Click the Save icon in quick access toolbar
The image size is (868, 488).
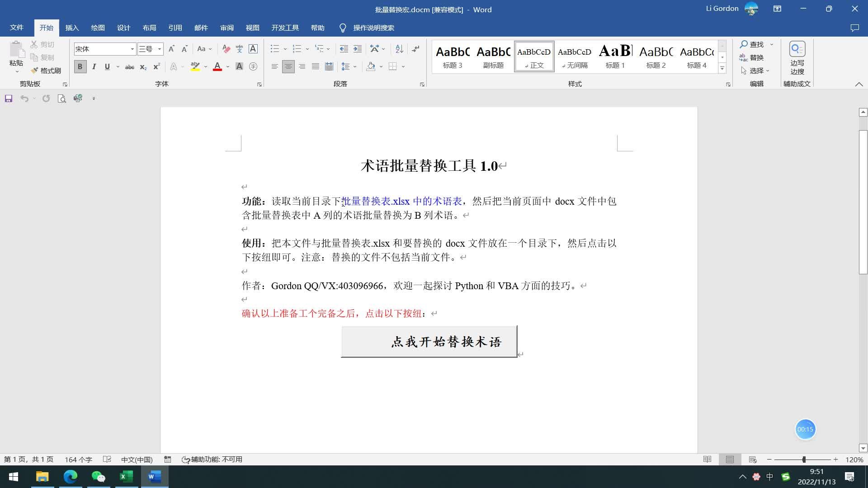pos(9,99)
